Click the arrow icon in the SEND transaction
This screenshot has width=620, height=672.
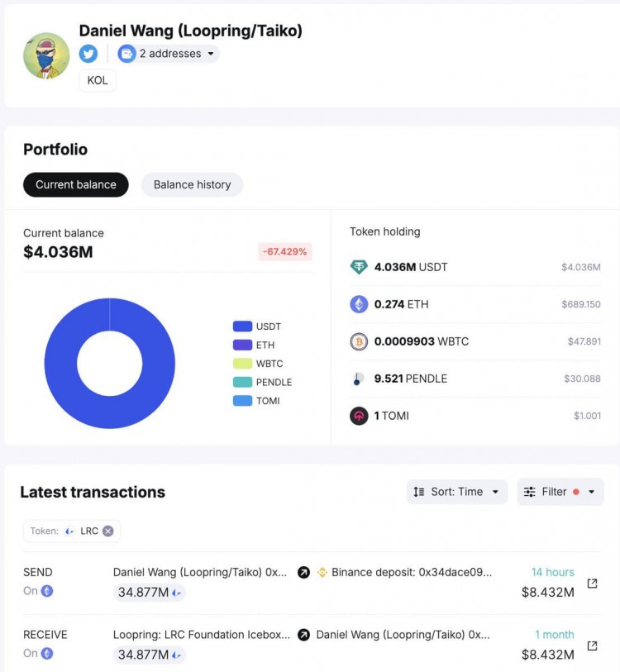(x=303, y=573)
